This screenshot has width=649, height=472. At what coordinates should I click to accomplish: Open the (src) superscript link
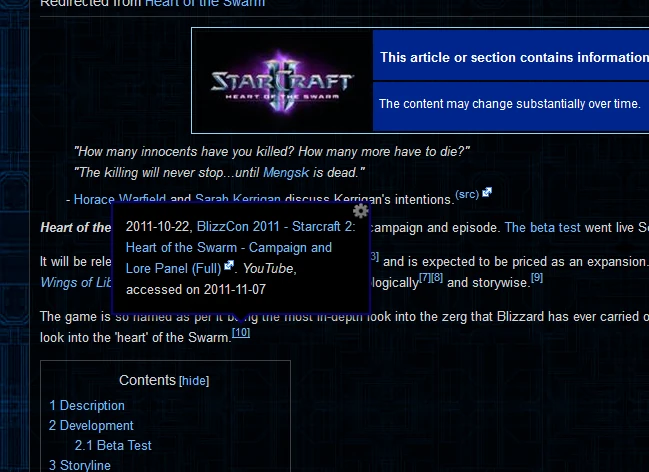click(467, 194)
